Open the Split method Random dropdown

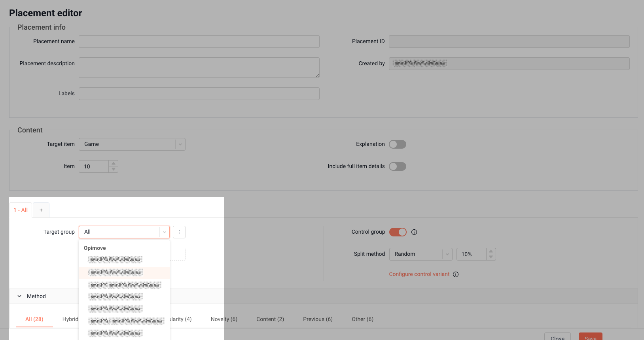pyautogui.click(x=420, y=254)
